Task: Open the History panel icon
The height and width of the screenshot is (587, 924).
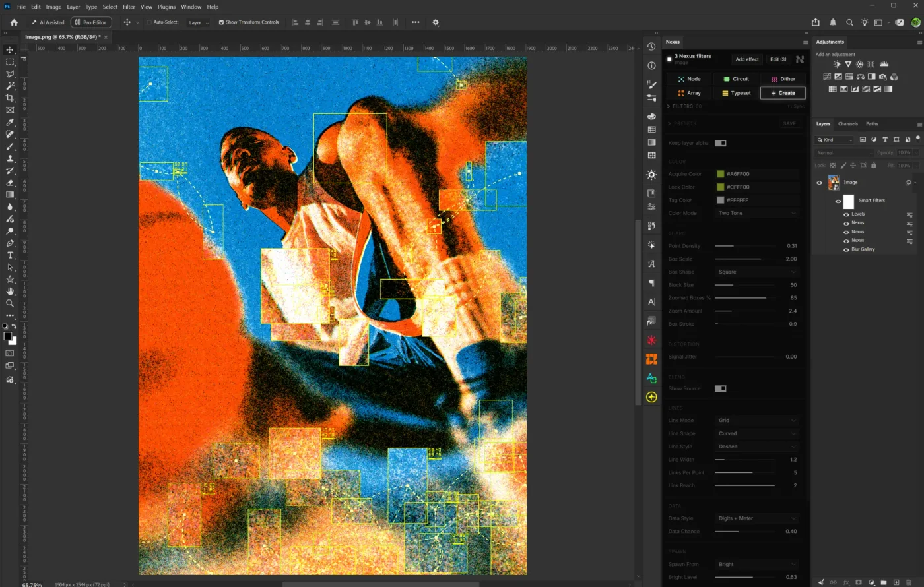Action: pos(651,47)
